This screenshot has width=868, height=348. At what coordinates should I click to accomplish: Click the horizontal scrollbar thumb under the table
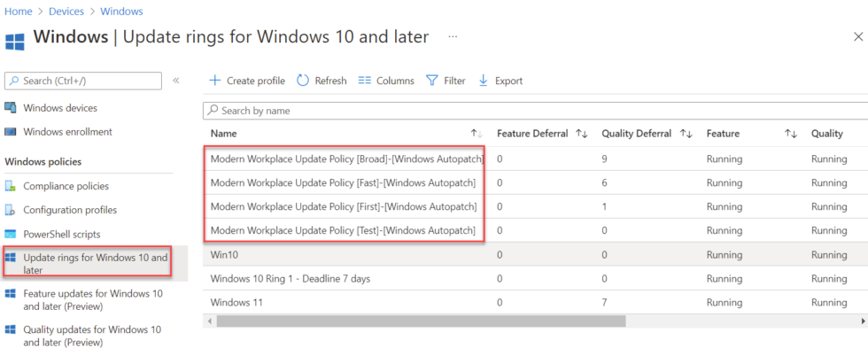(421, 321)
